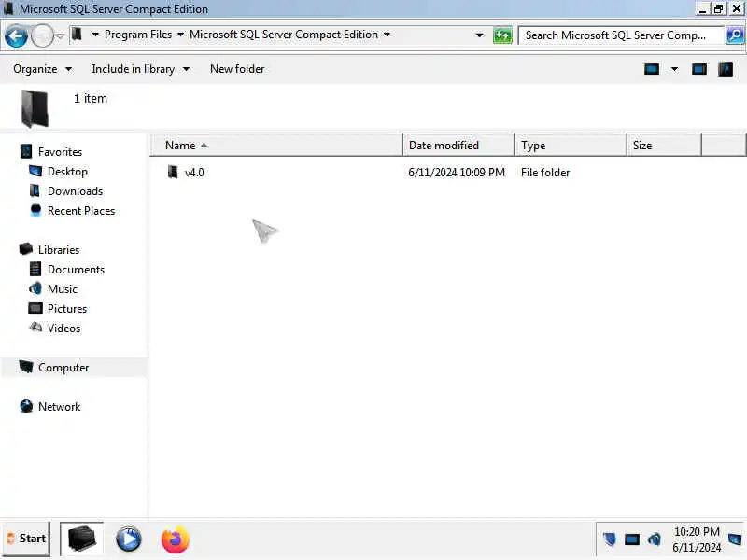Click the Favorites star icon

(x=26, y=151)
